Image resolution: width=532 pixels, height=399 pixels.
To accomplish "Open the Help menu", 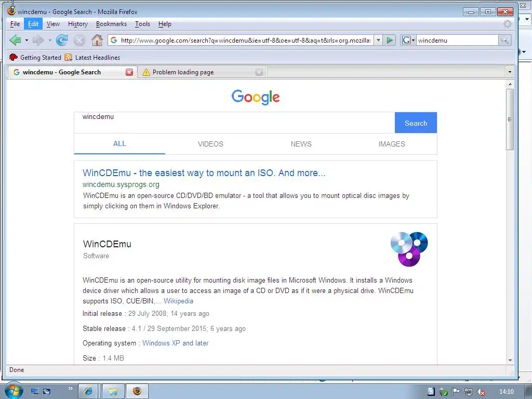I will click(165, 24).
